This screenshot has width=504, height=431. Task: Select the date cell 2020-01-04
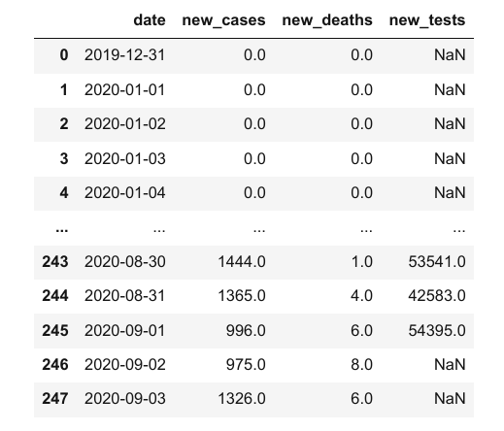point(125,193)
